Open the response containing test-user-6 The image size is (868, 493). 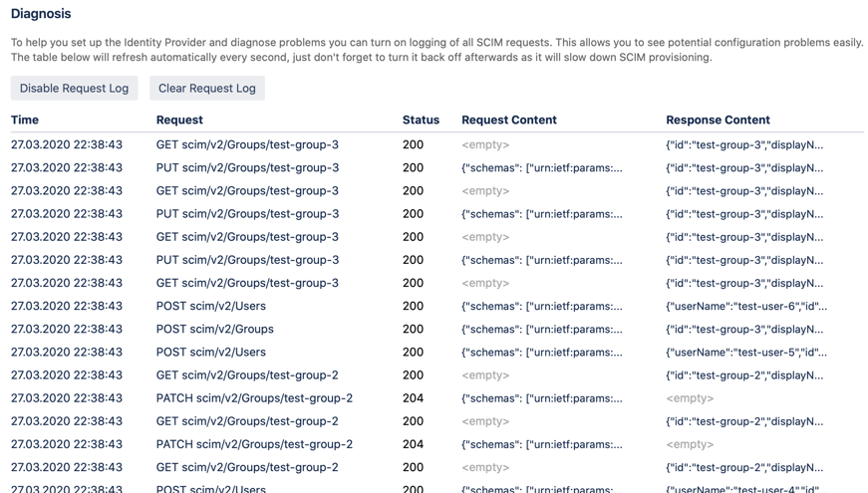(x=745, y=306)
